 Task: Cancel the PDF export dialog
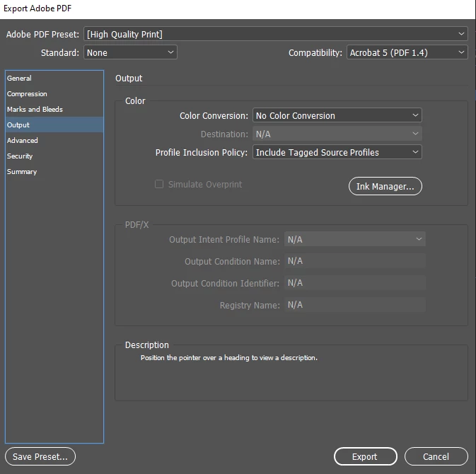[436, 456]
